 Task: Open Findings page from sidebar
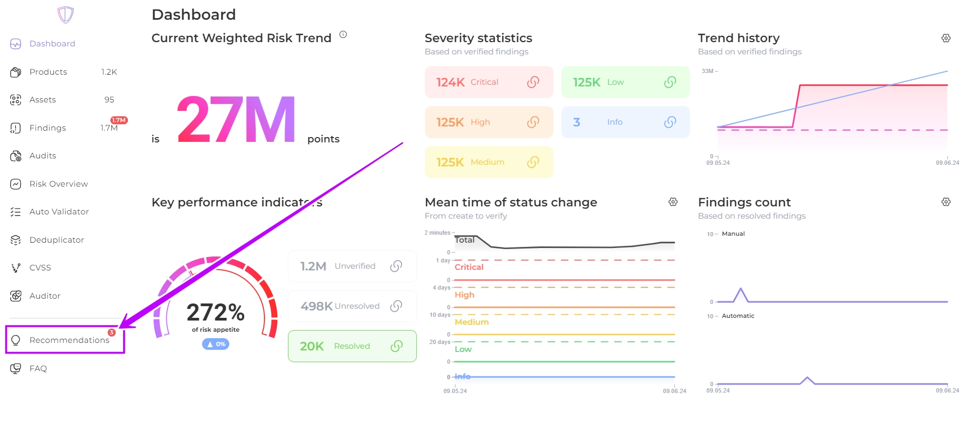[x=47, y=128]
